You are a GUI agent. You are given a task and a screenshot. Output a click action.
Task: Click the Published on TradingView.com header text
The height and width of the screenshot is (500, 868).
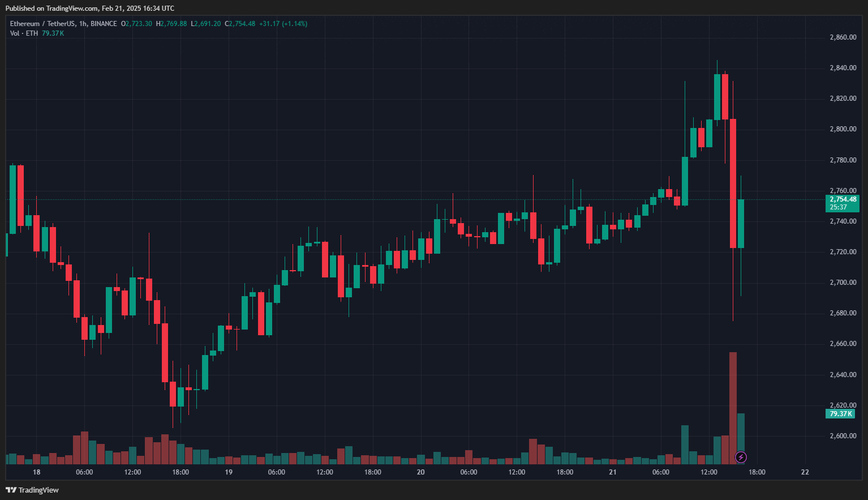coord(90,8)
